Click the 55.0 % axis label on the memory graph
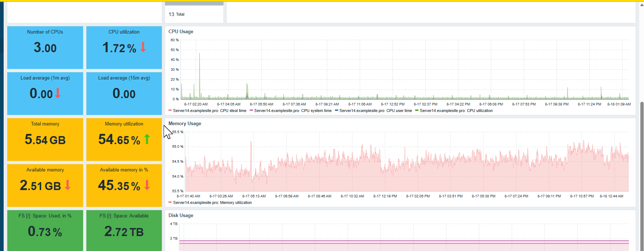 tap(177, 147)
